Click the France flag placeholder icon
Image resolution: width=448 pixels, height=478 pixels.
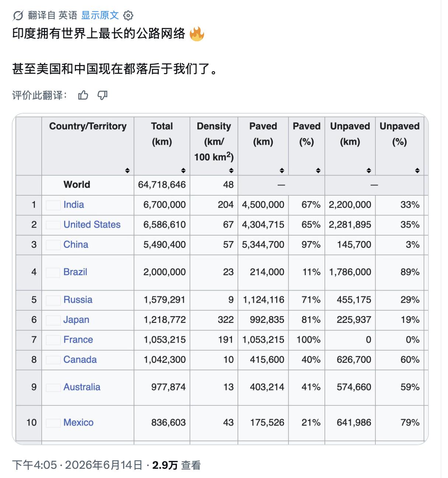53,340
